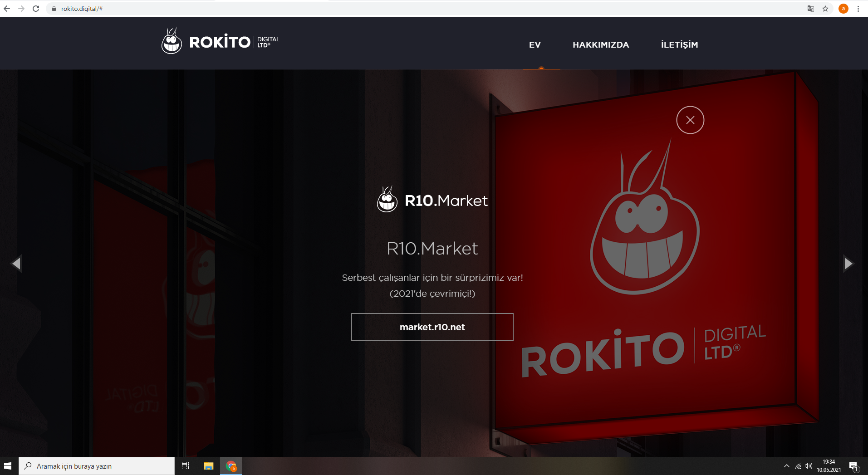Reload the page with the refresh icon
This screenshot has height=475, width=868.
pyautogui.click(x=36, y=9)
